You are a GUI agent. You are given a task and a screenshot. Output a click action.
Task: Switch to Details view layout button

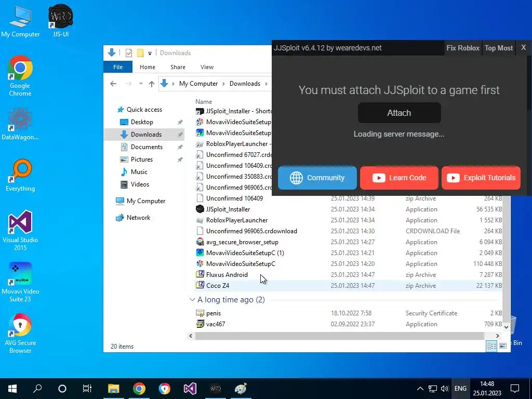click(x=491, y=345)
